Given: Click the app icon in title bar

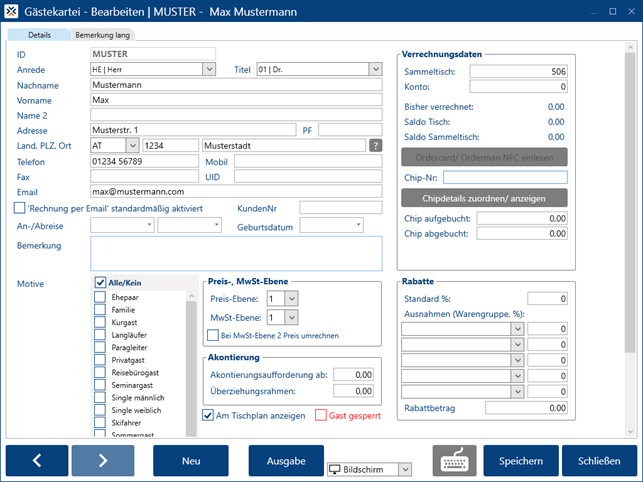Looking at the screenshot, I should tap(13, 11).
